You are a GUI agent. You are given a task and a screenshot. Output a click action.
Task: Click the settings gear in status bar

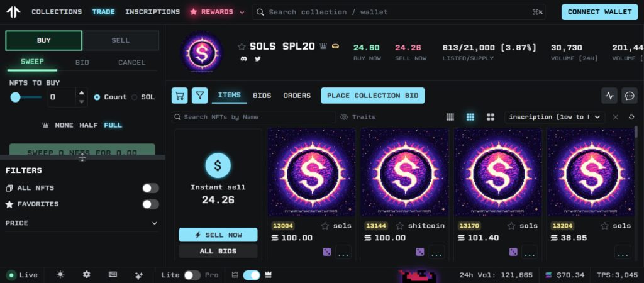[x=86, y=274]
